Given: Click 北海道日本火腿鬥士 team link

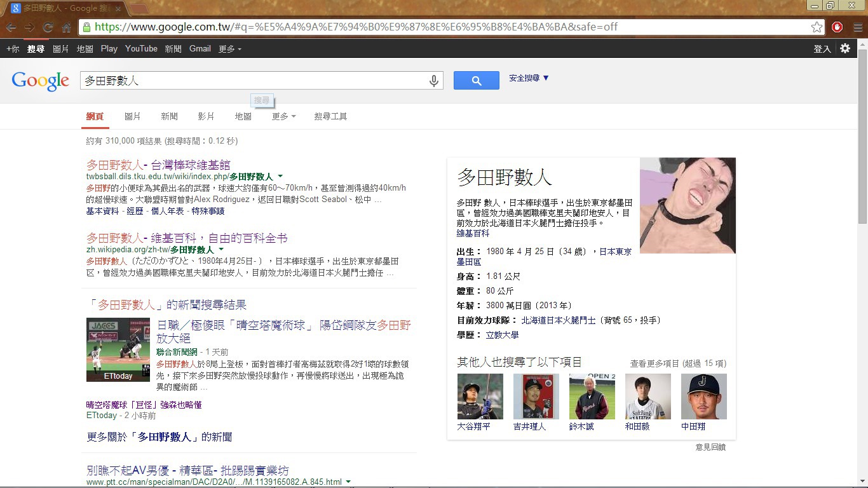Looking at the screenshot, I should coord(559,320).
